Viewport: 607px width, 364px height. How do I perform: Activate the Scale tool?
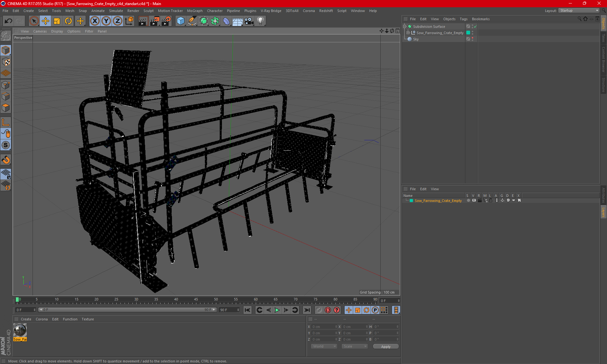57,21
